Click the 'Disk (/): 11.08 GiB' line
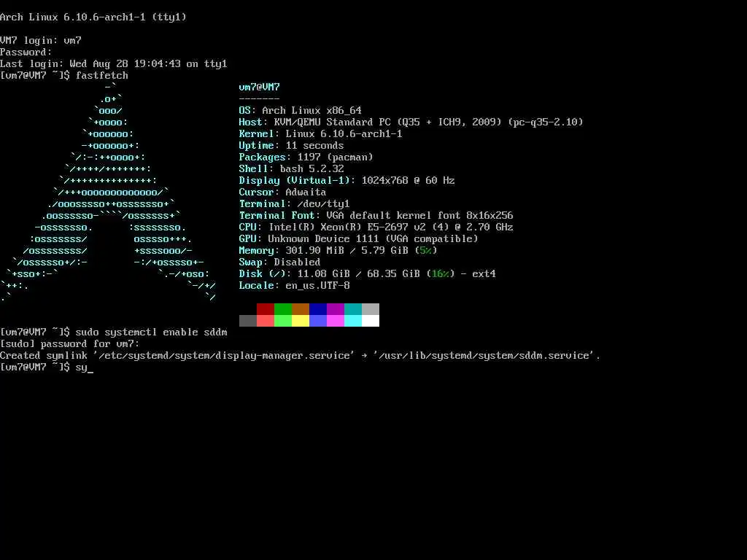The width and height of the screenshot is (747, 560). pyautogui.click(x=368, y=274)
